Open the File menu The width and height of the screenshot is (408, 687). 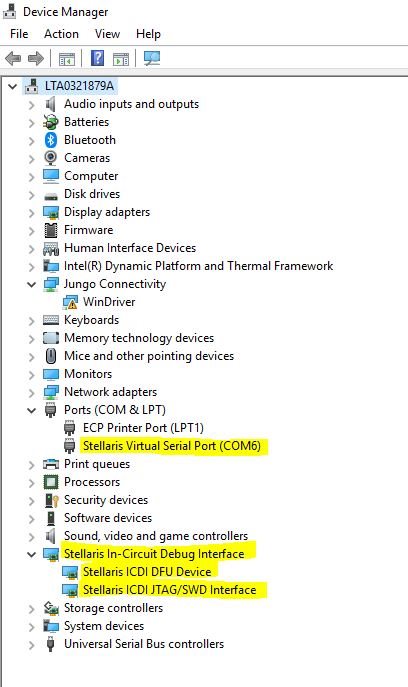pyautogui.click(x=19, y=34)
